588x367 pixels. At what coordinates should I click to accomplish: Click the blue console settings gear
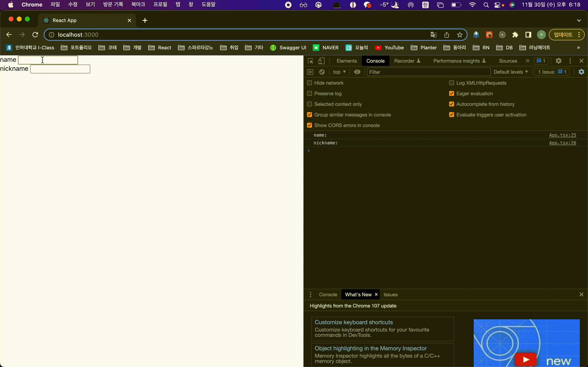[x=581, y=72]
